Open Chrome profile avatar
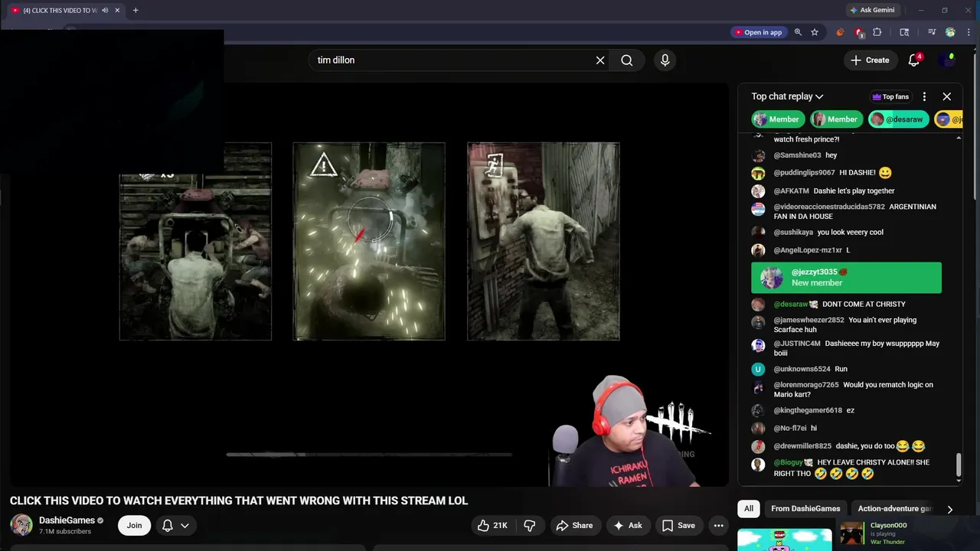Viewport: 980px width, 551px height. 950,32
